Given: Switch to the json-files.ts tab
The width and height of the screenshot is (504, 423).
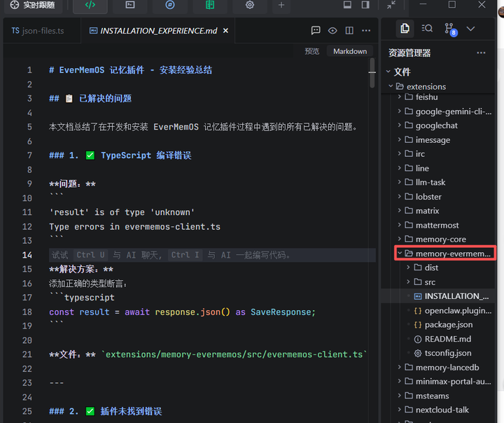Looking at the screenshot, I should 38,31.
